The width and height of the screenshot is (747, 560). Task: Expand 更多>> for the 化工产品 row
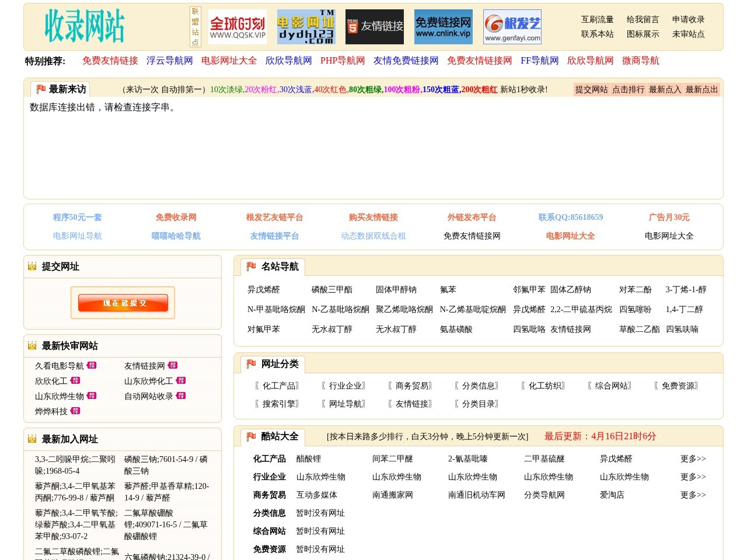(x=693, y=459)
